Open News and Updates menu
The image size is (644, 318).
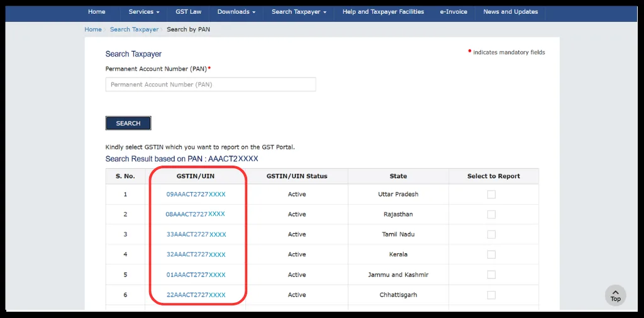(511, 12)
